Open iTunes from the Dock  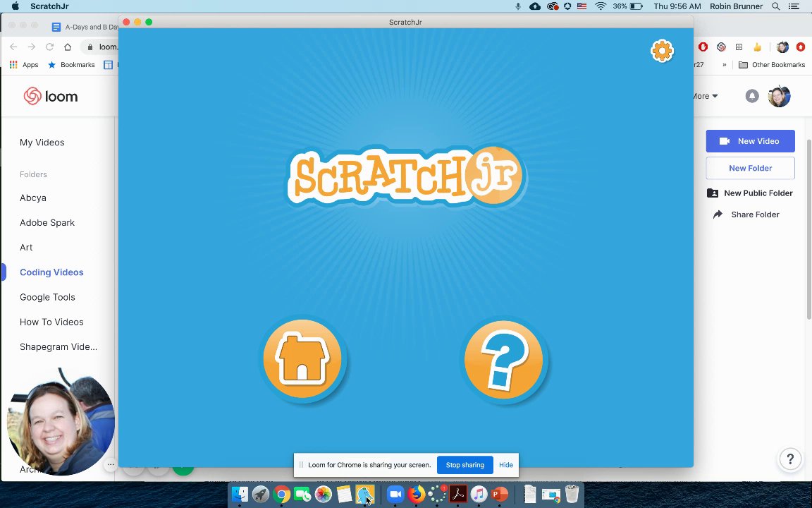pos(479,495)
